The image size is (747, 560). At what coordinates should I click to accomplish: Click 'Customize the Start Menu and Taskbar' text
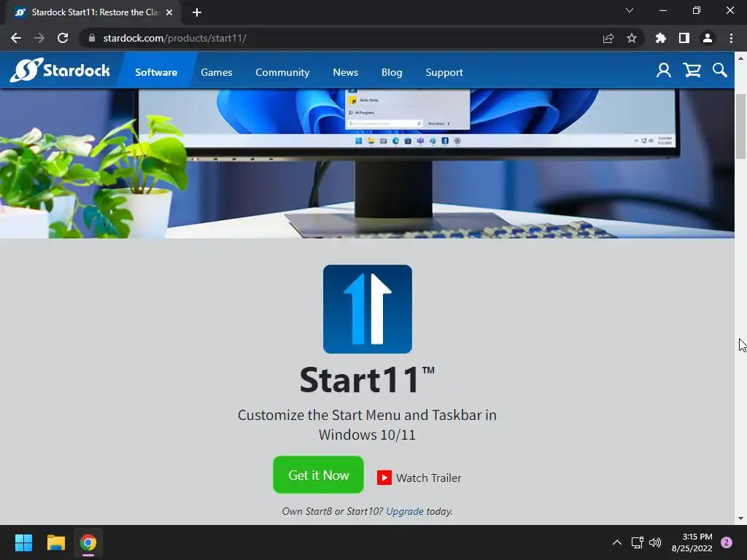367,425
